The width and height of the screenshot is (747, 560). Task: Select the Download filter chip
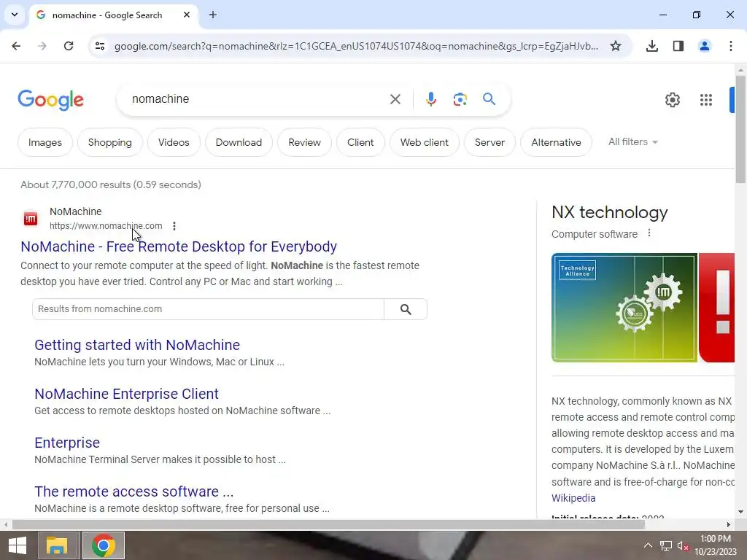(239, 142)
